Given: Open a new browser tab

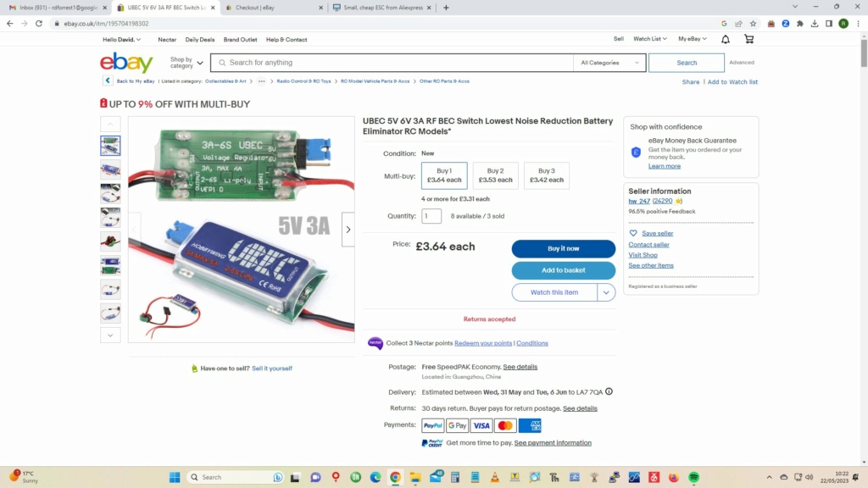Looking at the screenshot, I should (446, 8).
